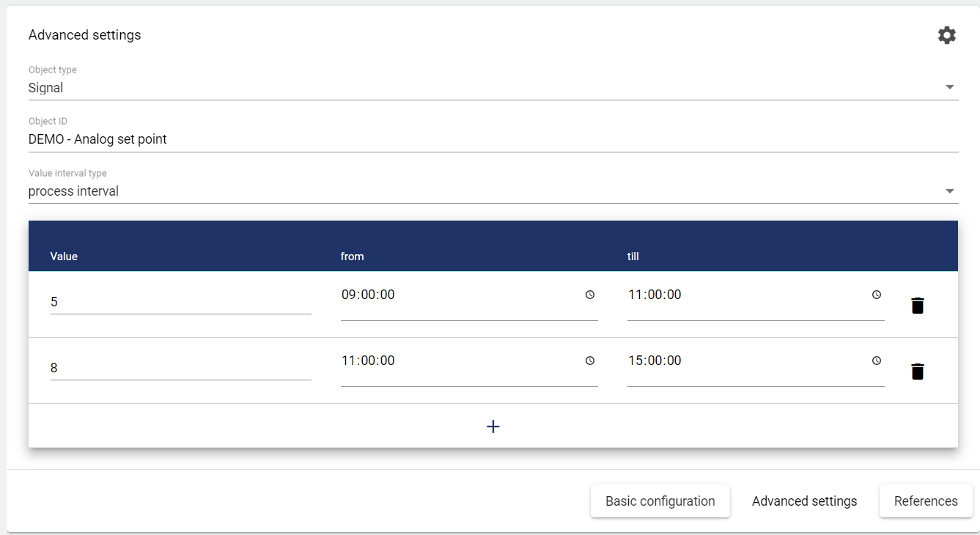
Task: Select the Advanced settings tab
Action: 804,501
